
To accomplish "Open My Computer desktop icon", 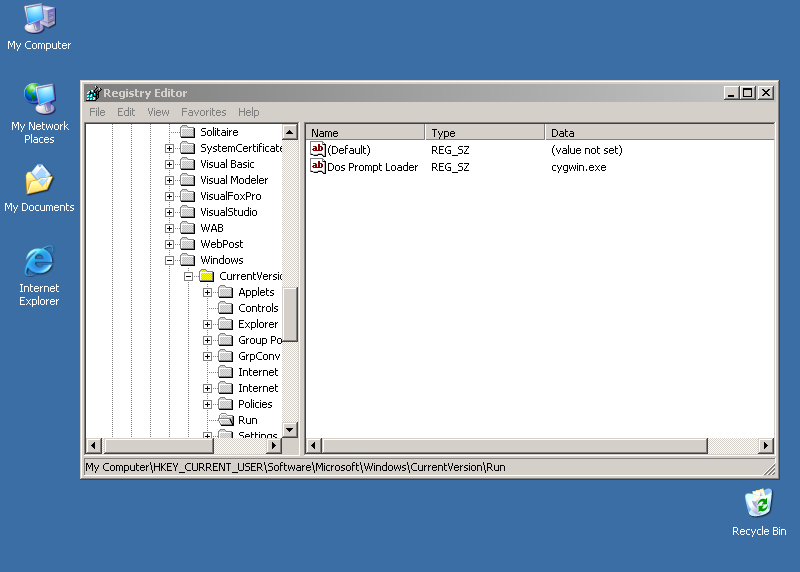I will (39, 18).
